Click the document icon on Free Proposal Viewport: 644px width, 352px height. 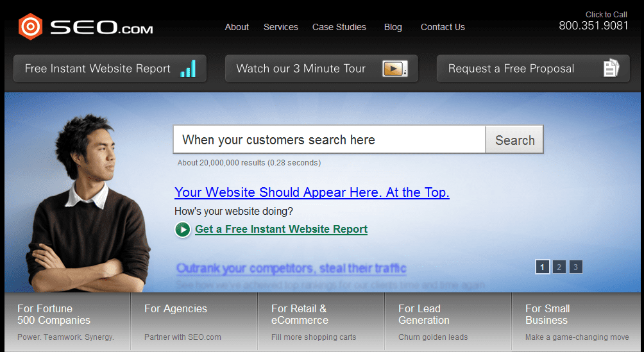coord(611,69)
